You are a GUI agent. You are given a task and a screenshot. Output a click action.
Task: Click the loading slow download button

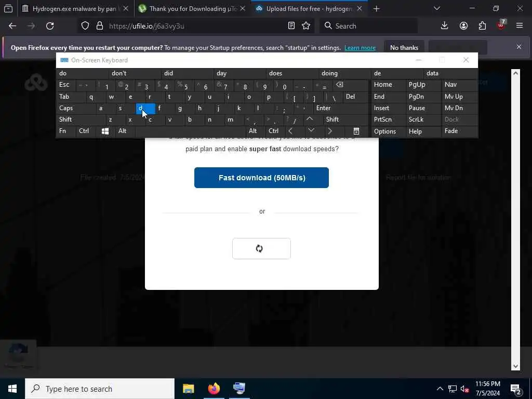tap(261, 248)
